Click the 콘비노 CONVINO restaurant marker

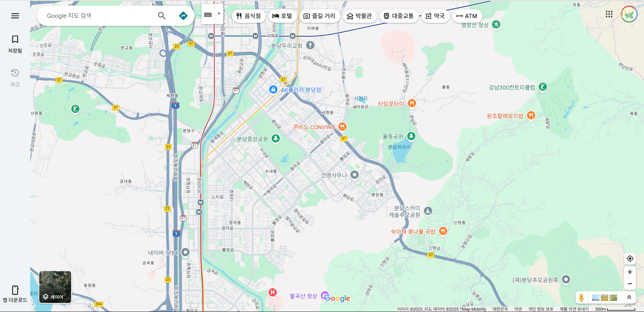click(342, 126)
